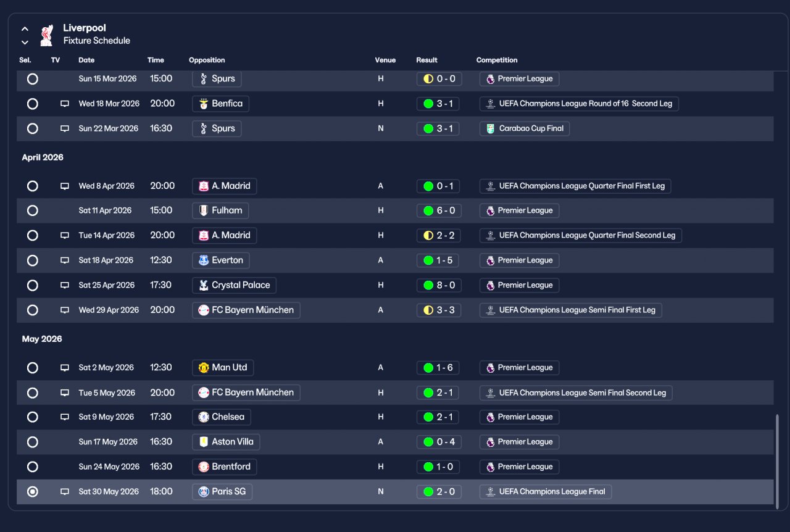Sort by the Opposition column header

[x=207, y=60]
